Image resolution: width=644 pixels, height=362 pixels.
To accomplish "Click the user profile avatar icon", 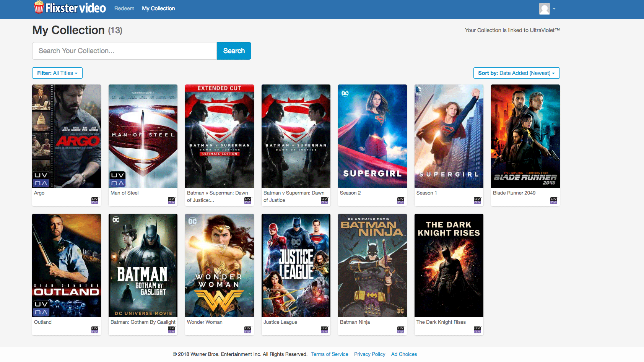I will point(545,9).
